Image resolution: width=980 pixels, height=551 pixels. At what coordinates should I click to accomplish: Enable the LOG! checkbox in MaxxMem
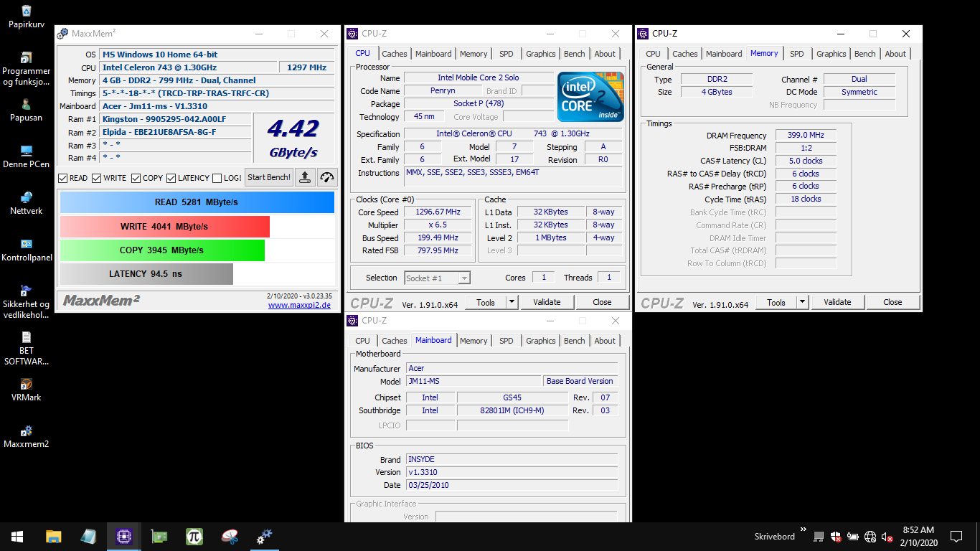point(217,178)
